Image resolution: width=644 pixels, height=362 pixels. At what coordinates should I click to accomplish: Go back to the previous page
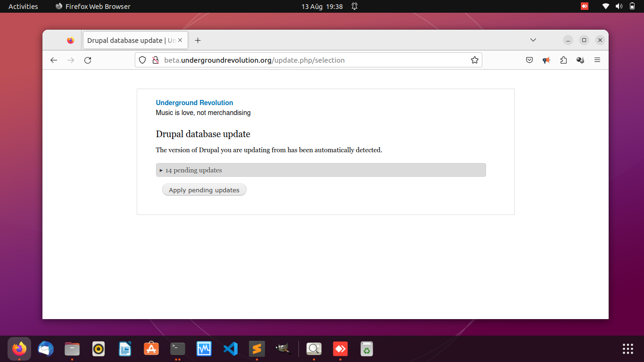54,60
